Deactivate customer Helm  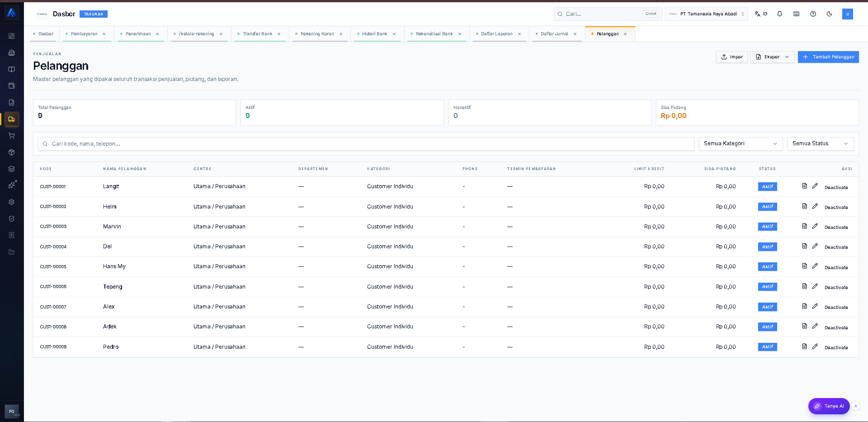836,208
